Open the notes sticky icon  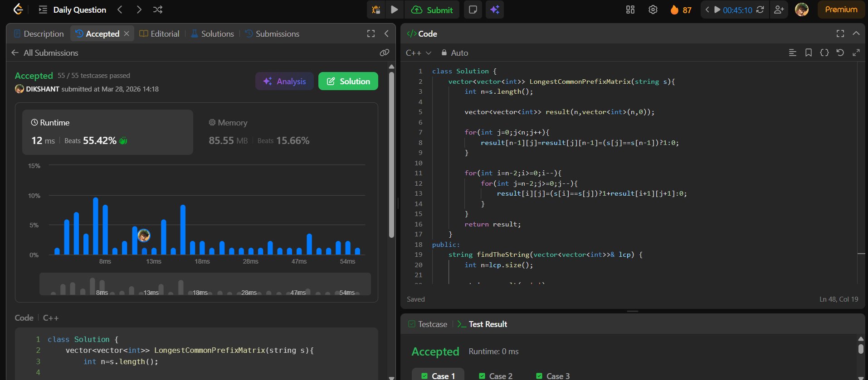pyautogui.click(x=473, y=10)
